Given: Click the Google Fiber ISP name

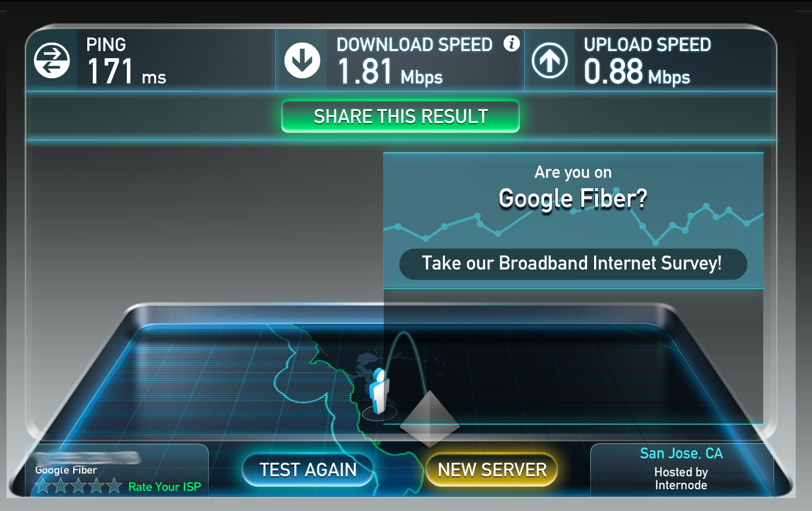Looking at the screenshot, I should coord(66,470).
